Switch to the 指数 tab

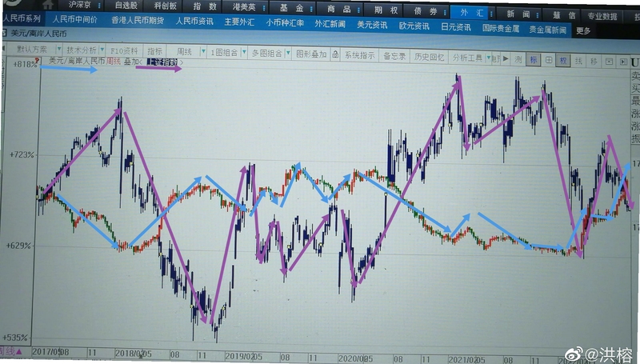pos(205,6)
